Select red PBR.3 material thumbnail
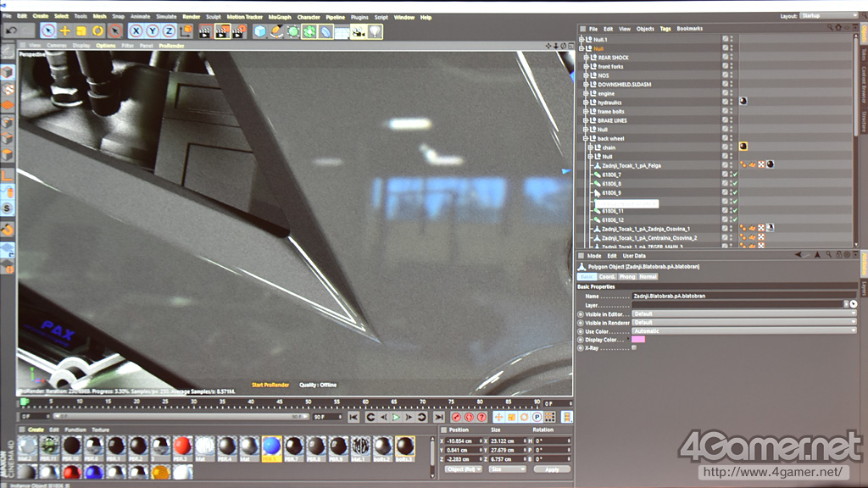 point(182,447)
